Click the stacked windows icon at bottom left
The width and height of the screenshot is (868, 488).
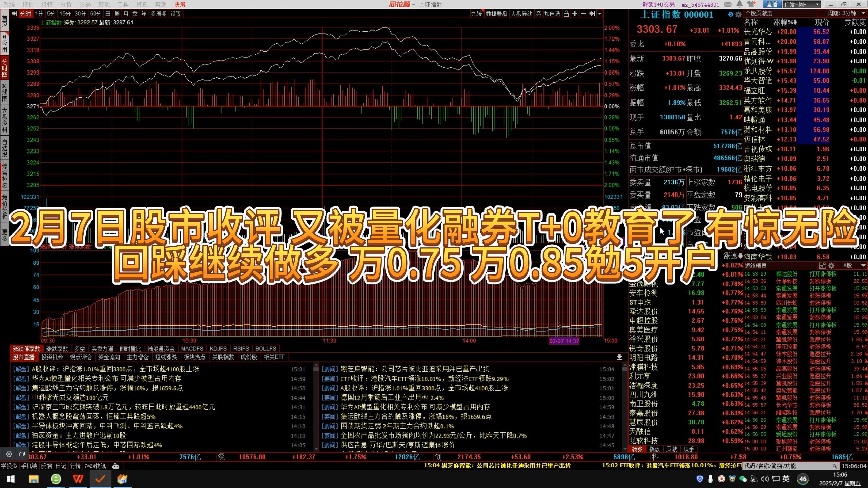point(22,454)
